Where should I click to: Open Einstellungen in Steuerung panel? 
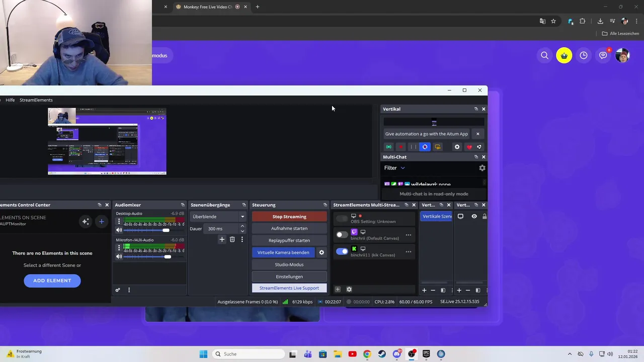point(289,277)
